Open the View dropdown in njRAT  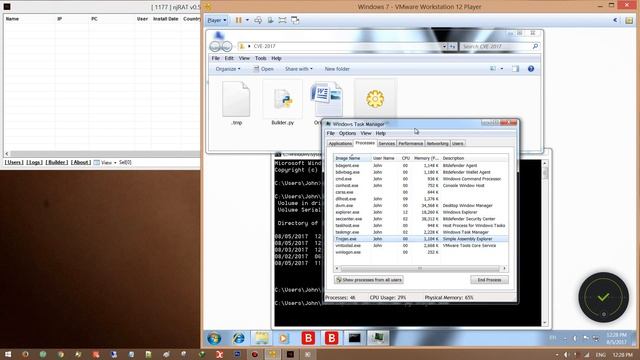105,162
